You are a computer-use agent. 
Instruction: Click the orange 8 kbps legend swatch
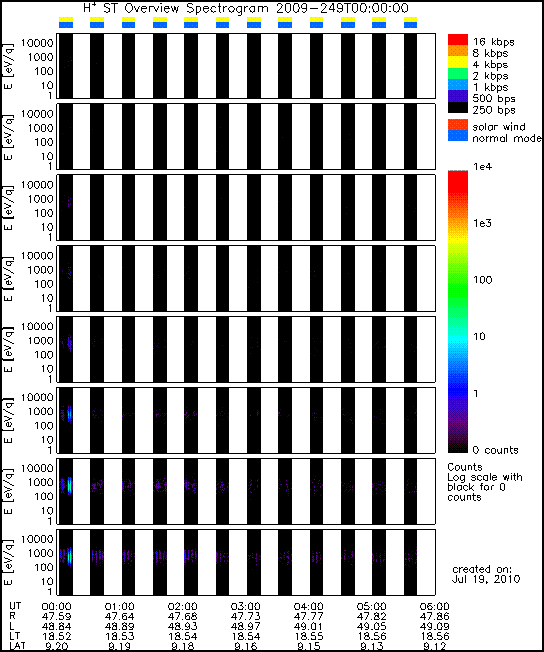click(x=457, y=51)
